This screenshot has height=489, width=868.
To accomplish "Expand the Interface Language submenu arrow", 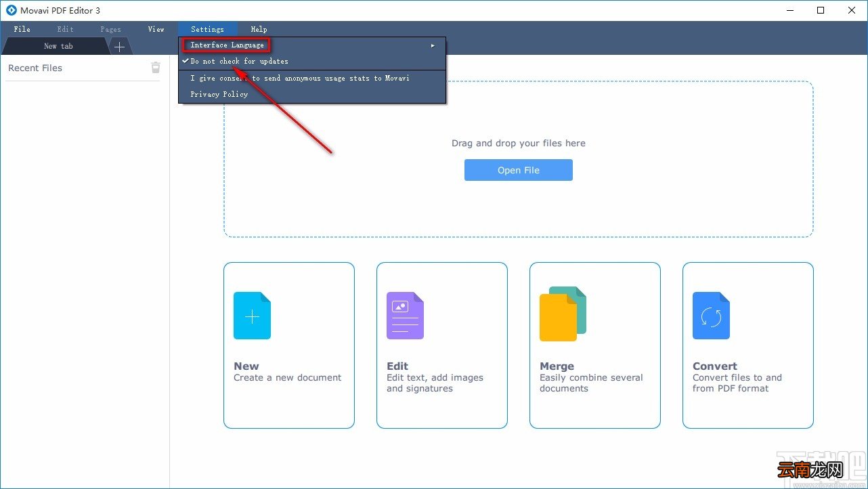I will click(x=433, y=45).
